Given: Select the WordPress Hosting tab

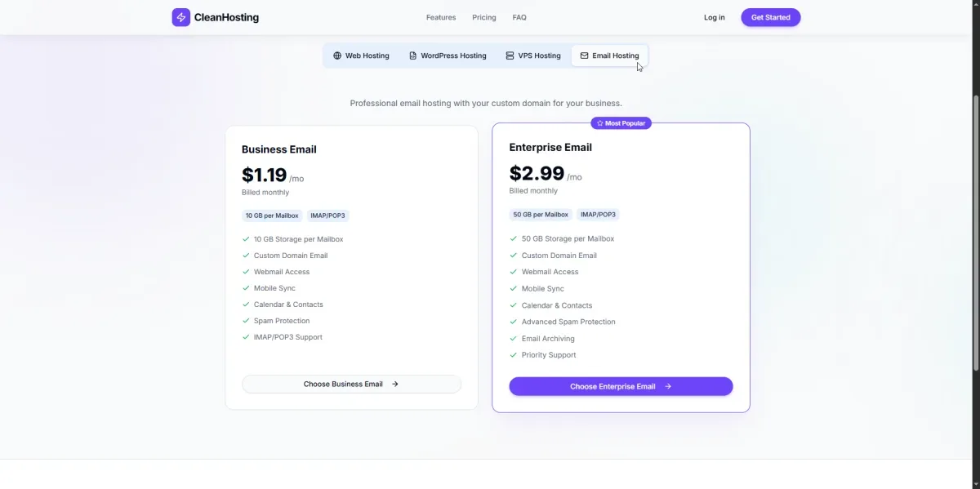Looking at the screenshot, I should point(448,56).
